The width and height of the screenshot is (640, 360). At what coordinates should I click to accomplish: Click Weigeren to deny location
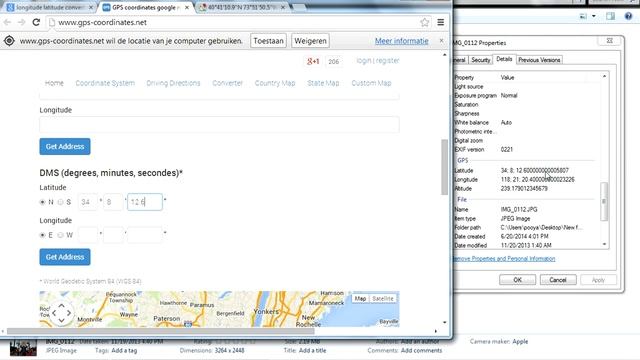[x=310, y=41]
